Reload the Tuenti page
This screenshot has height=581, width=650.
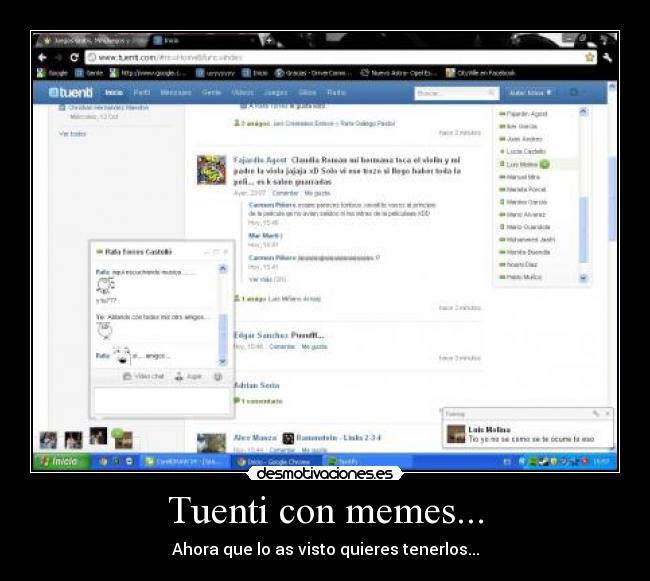pyautogui.click(x=74, y=57)
